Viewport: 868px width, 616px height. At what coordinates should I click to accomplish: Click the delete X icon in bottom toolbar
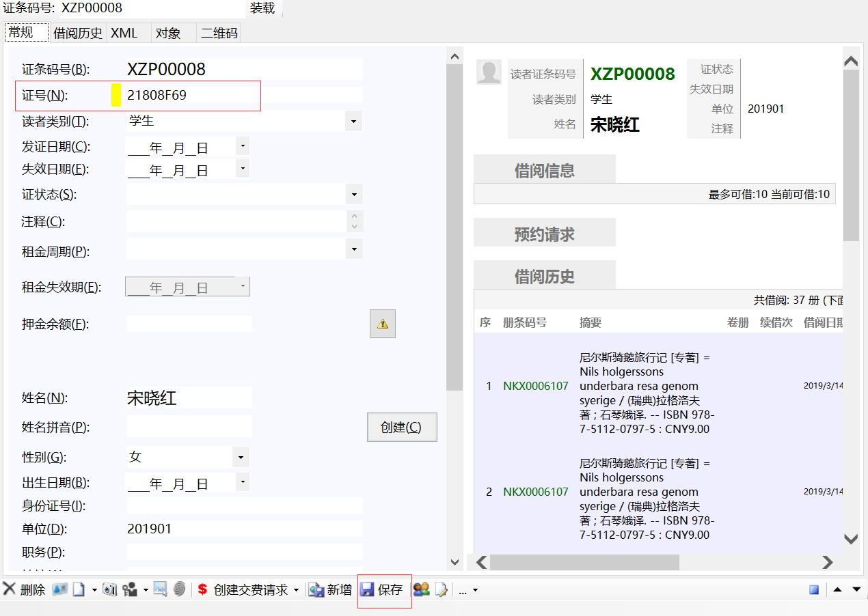point(10,589)
